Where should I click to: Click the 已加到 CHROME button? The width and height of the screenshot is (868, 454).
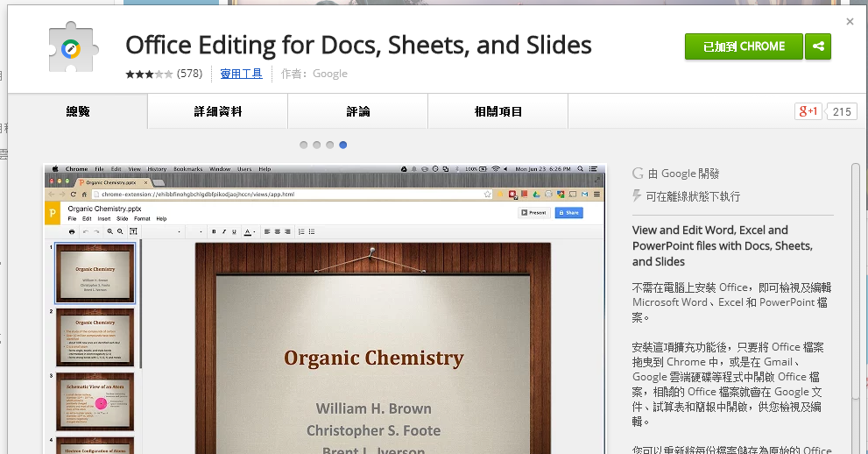744,46
